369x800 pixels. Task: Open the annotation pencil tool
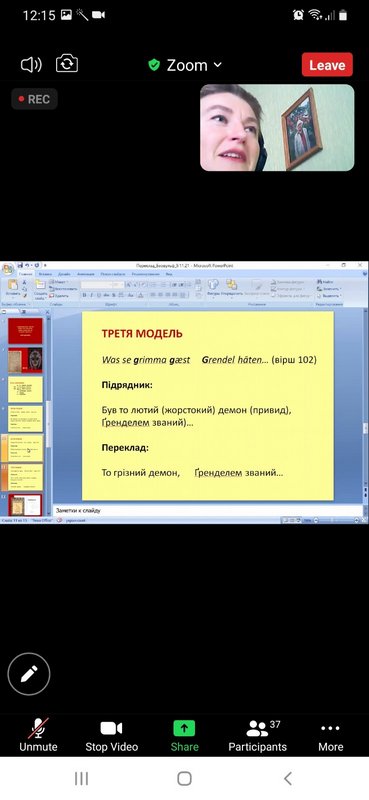(x=29, y=673)
